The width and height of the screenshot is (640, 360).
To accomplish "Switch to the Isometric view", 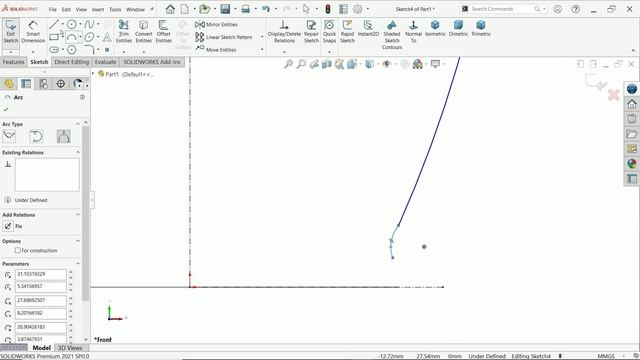I will point(435,29).
